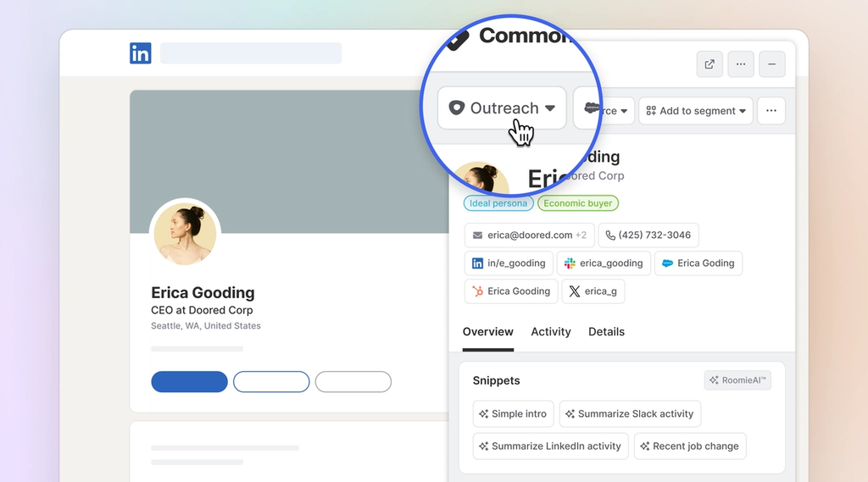This screenshot has width=868, height=482.
Task: Open the Add to segment dropdown
Action: (x=696, y=111)
